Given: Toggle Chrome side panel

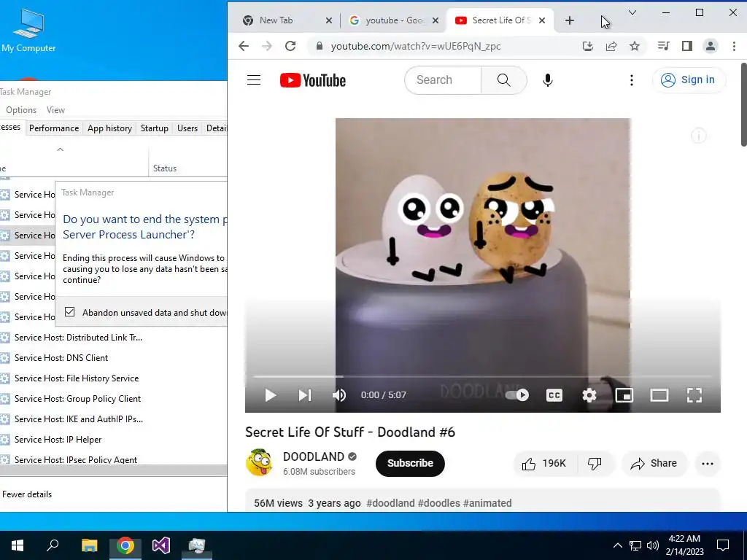Looking at the screenshot, I should click(686, 46).
